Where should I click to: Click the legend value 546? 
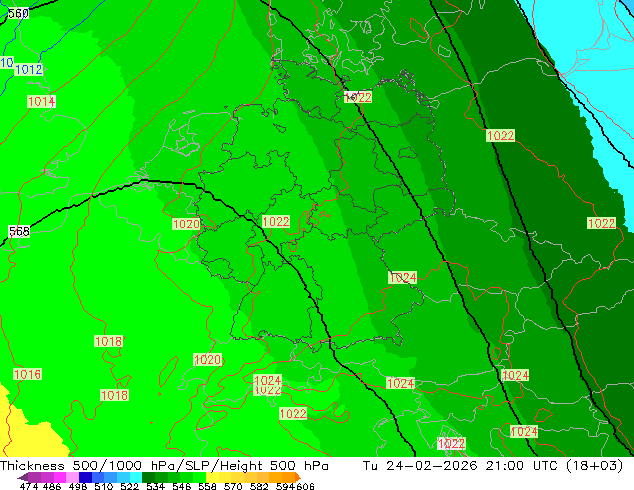182,486
